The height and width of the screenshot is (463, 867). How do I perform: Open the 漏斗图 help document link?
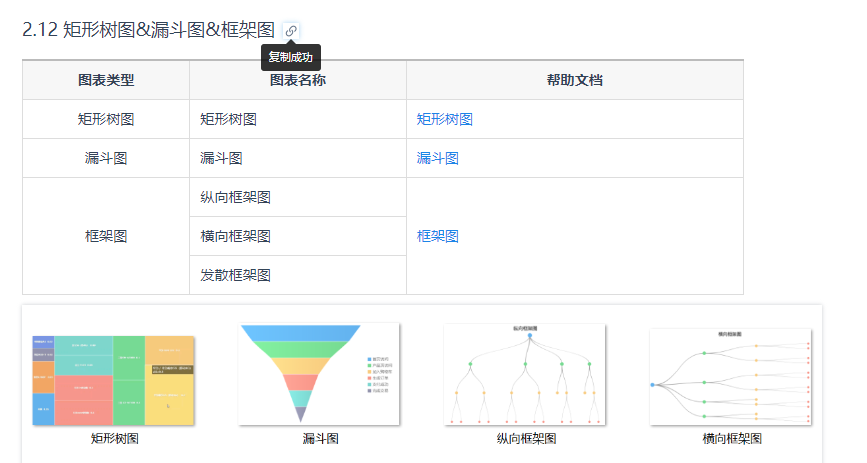(x=438, y=158)
